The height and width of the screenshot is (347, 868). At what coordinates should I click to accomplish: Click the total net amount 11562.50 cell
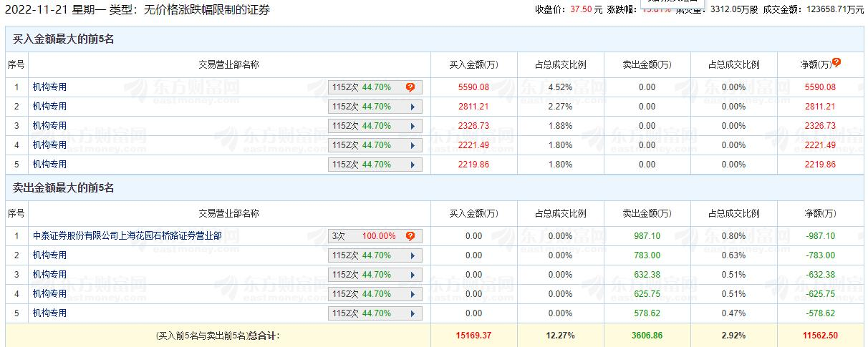(821, 336)
